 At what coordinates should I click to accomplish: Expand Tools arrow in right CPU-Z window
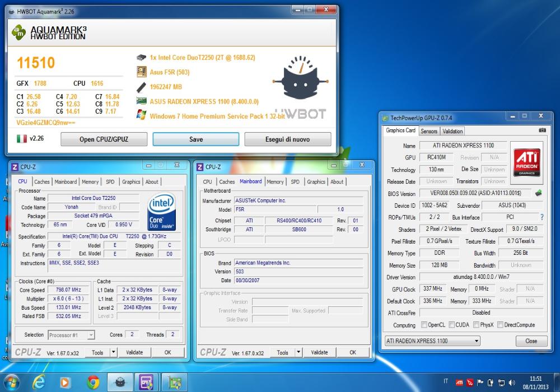pos(298,352)
